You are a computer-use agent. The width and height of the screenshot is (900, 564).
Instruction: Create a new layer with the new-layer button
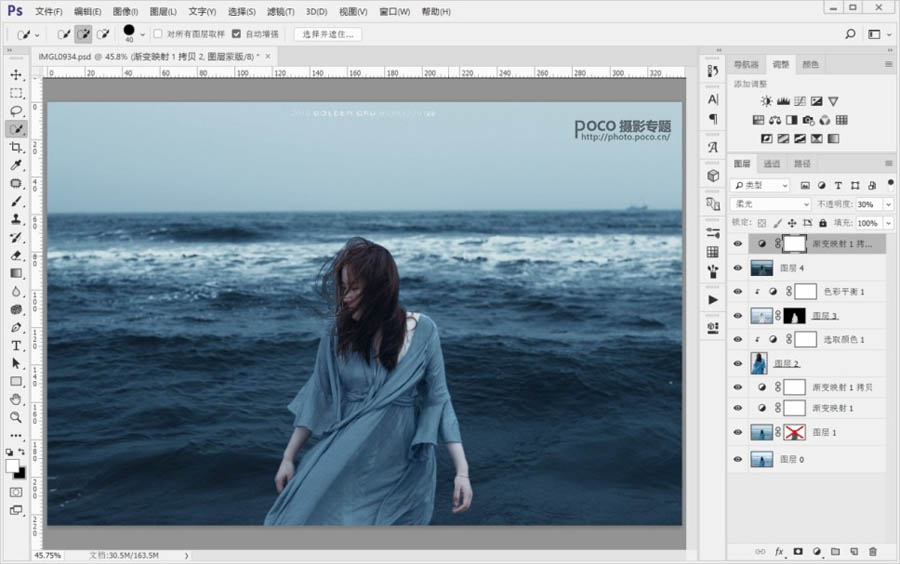click(853, 551)
